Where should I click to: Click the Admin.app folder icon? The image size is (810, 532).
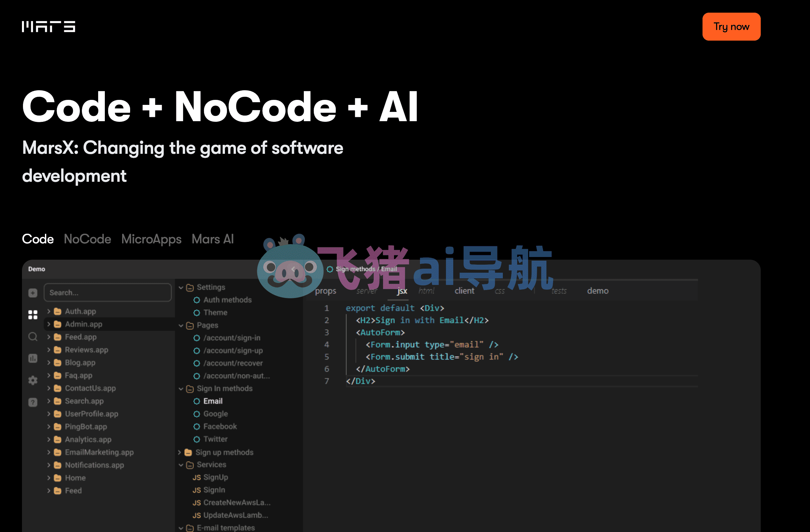tap(58, 324)
